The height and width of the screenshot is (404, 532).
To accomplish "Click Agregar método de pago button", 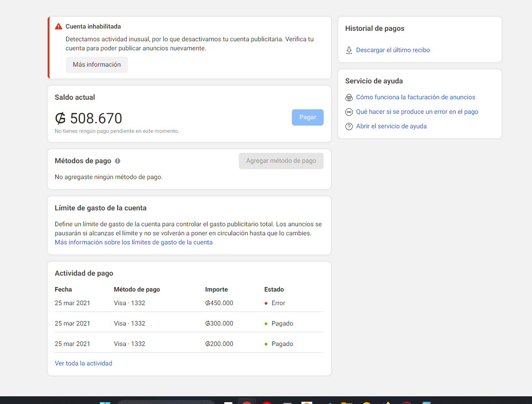I will pyautogui.click(x=281, y=161).
